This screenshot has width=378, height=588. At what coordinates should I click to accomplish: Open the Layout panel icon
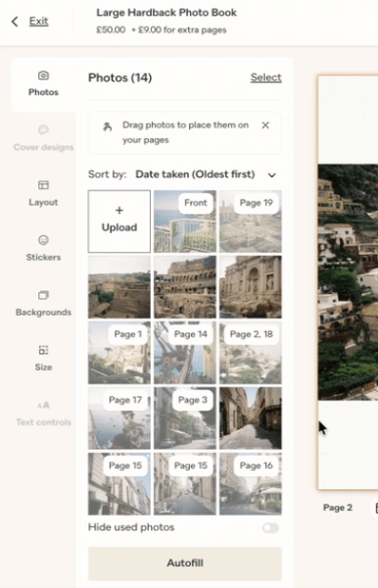[43, 185]
